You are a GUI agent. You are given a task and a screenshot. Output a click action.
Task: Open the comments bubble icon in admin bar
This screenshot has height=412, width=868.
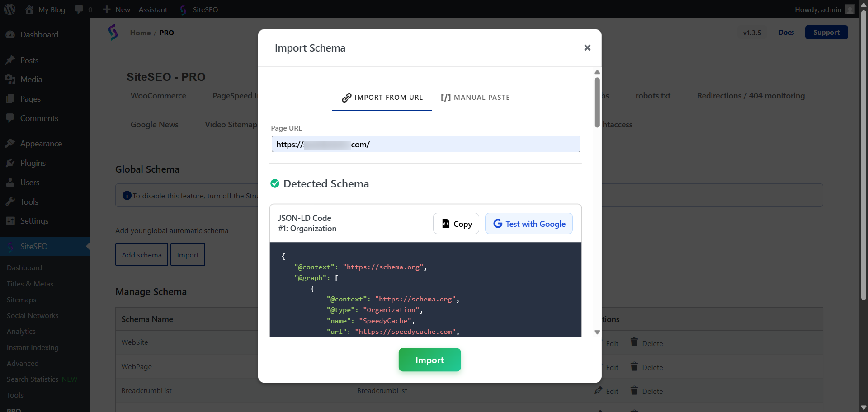(x=80, y=9)
